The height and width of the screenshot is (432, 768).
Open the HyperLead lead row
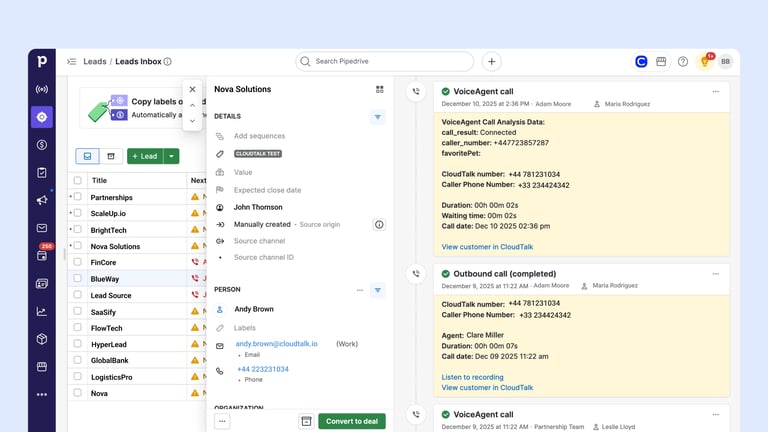109,344
